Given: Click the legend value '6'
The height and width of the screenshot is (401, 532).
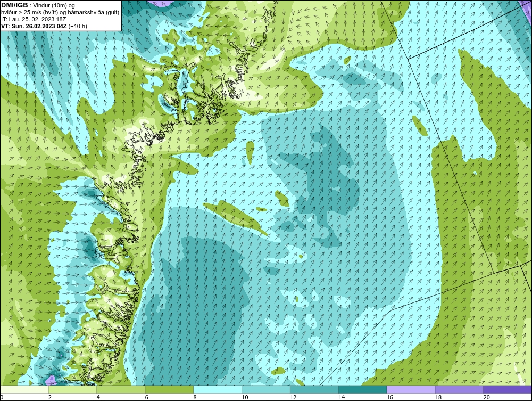Looking at the screenshot, I should [147, 397].
